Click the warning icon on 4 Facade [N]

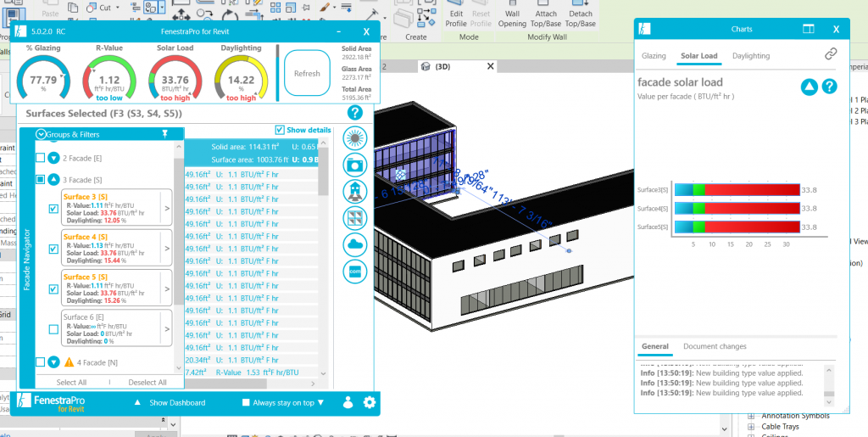[70, 362]
